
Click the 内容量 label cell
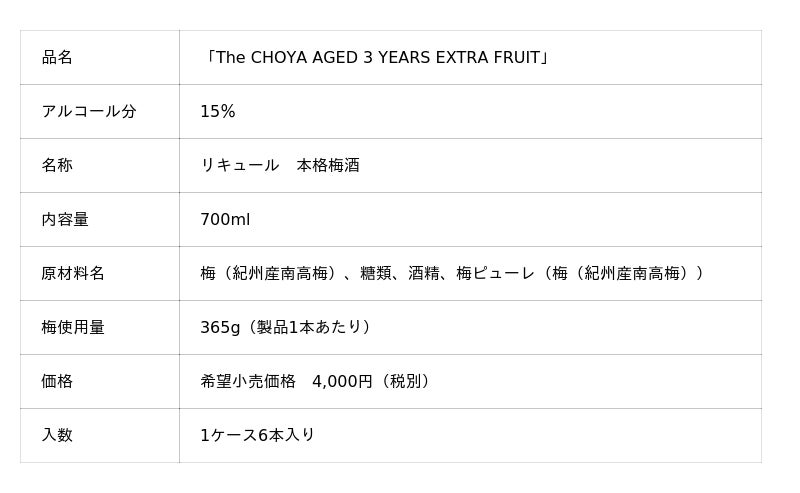(65, 220)
